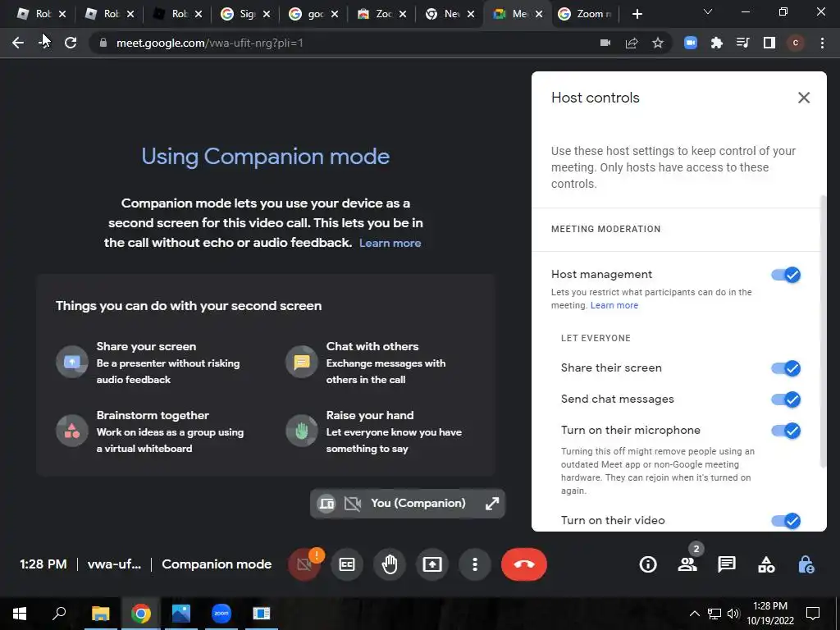Open the Chrome profile avatar C
Viewport: 840px width, 630px height.
(796, 43)
